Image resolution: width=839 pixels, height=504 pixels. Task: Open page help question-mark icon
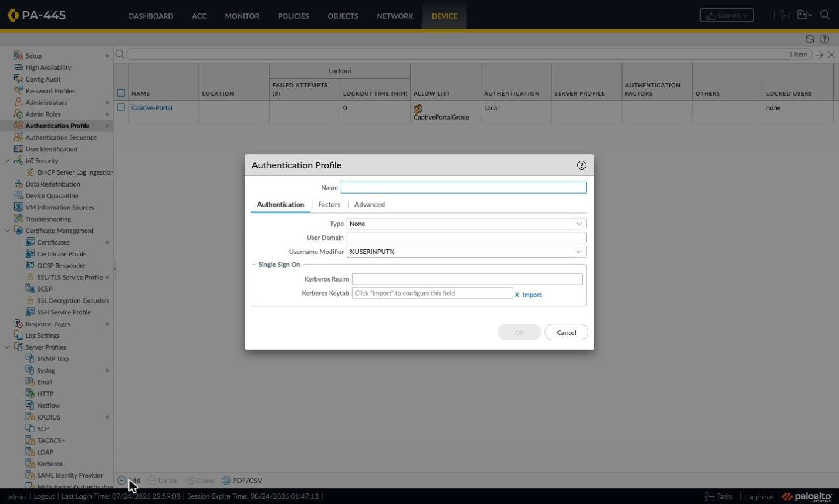(824, 39)
